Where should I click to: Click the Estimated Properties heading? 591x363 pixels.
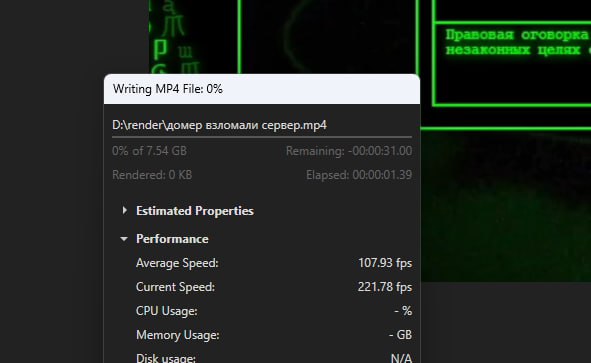pos(195,211)
